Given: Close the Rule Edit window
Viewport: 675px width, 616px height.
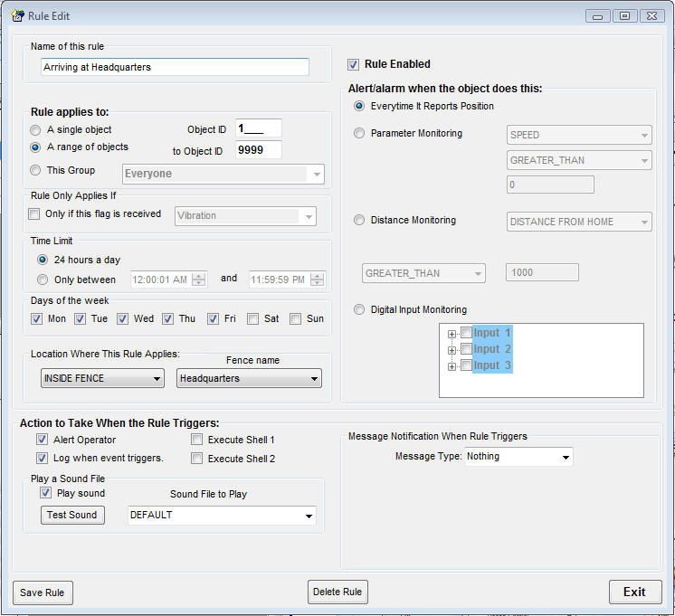Looking at the screenshot, I should coord(651,16).
